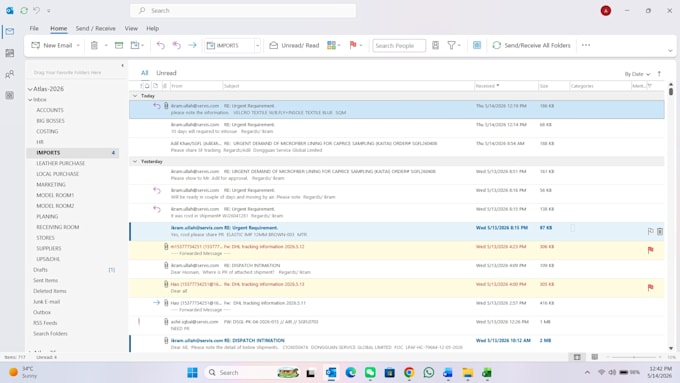Open the IMPORTS quick steps dropdown
Viewport: 680px width, 383px height.
click(x=257, y=45)
